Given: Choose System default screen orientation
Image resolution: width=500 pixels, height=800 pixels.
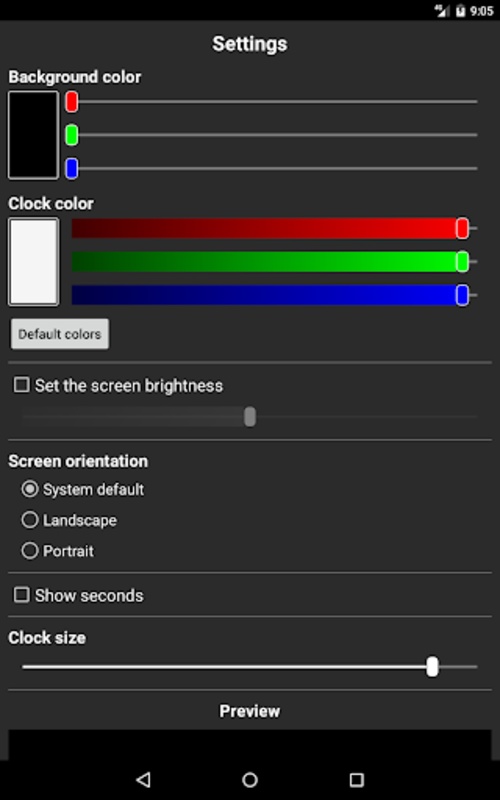Looking at the screenshot, I should (30, 489).
